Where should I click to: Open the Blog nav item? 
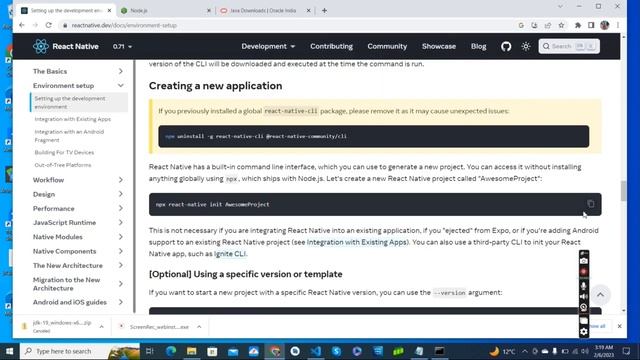(x=478, y=47)
